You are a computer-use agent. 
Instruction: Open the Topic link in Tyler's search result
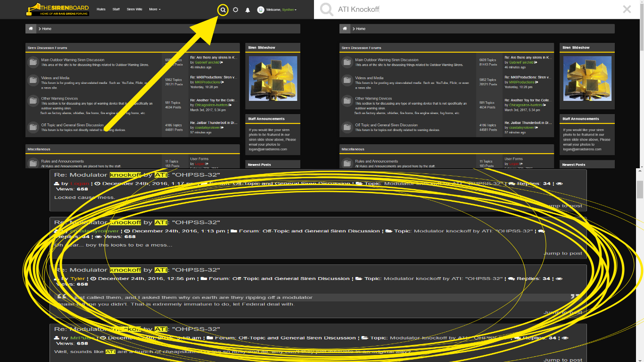pos(443,279)
